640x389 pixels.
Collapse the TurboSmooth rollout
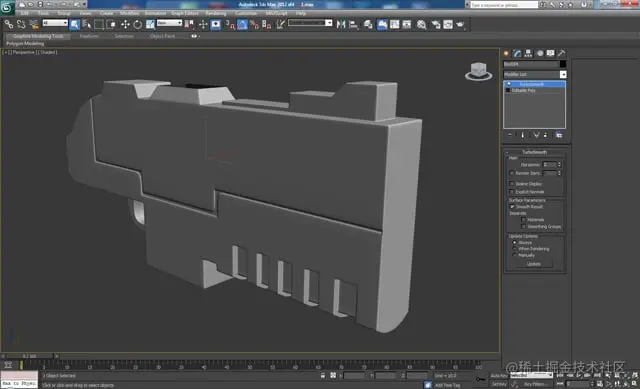click(x=535, y=152)
